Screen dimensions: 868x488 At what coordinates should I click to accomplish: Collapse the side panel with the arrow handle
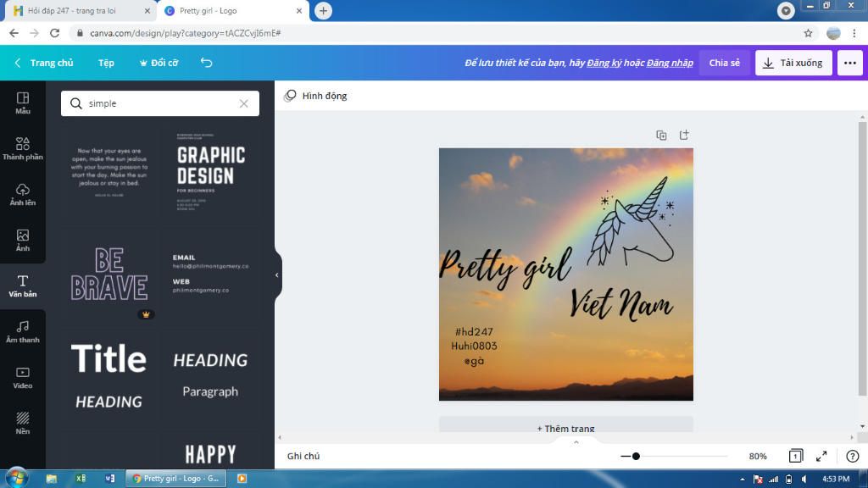click(x=277, y=275)
